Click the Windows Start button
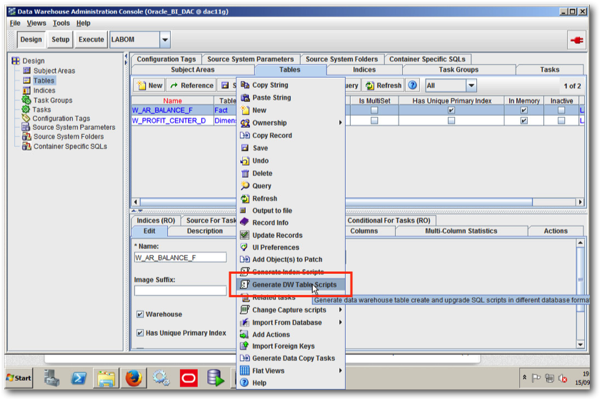Image resolution: width=600 pixels, height=400 pixels. [19, 378]
